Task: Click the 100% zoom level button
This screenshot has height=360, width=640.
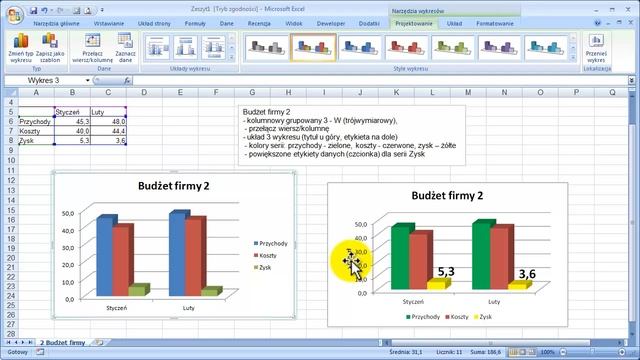Action: [x=547, y=352]
